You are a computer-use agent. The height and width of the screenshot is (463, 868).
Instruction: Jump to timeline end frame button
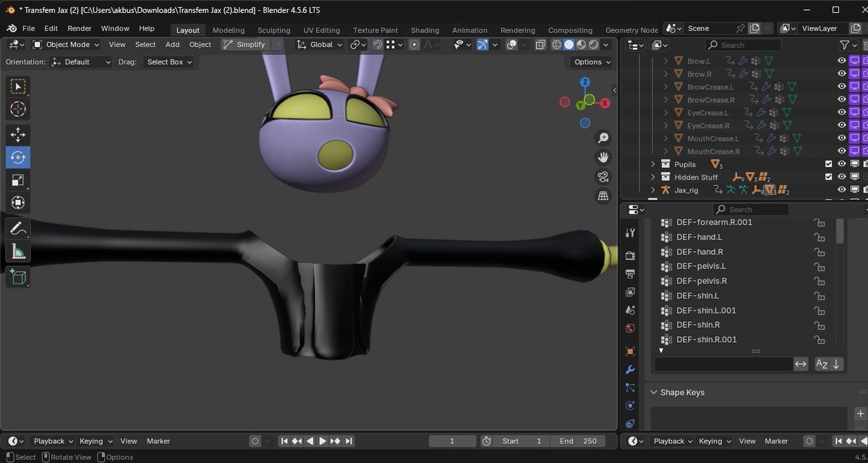point(349,441)
